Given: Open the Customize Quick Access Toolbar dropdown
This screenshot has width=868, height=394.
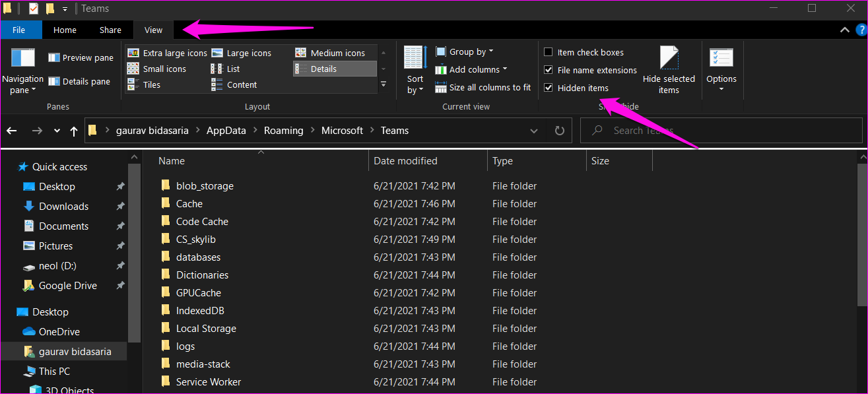Looking at the screenshot, I should (x=65, y=9).
